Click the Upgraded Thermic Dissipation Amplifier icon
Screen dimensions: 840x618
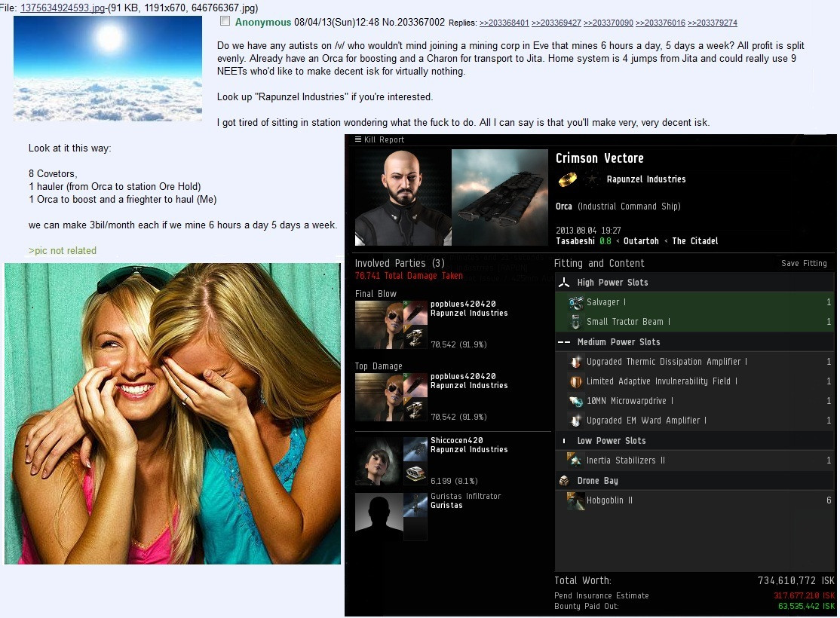[576, 362]
